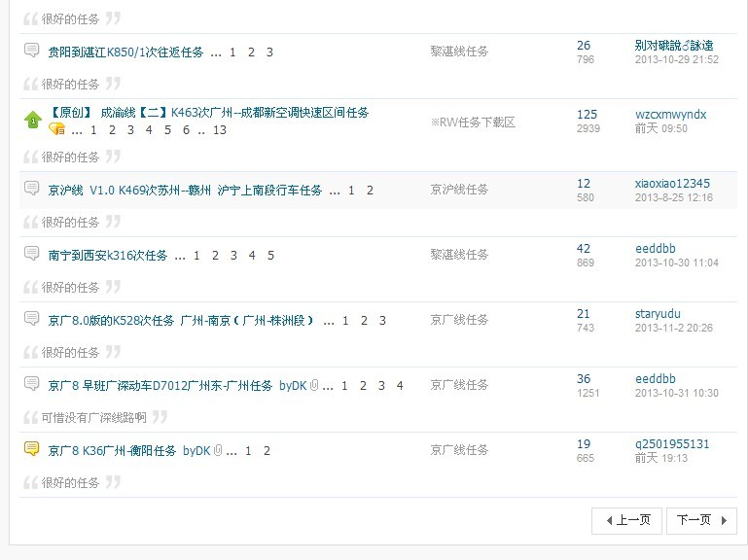Jump to page 5 of 南宁到西安k316 thread
Viewport: 748px width, 560px height.
click(x=271, y=256)
